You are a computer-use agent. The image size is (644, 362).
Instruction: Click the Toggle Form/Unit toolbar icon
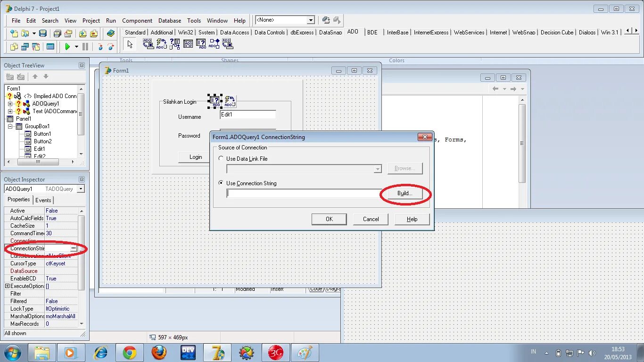(x=36, y=47)
